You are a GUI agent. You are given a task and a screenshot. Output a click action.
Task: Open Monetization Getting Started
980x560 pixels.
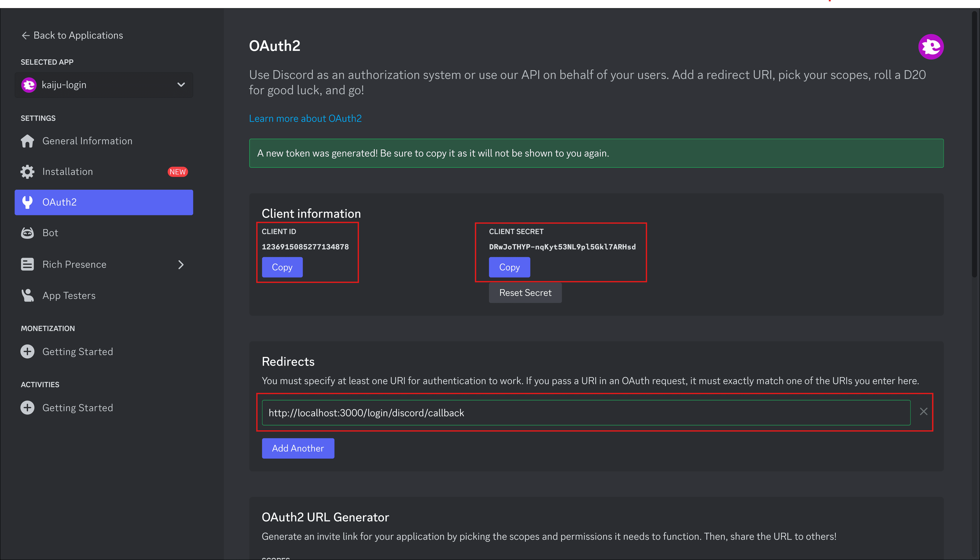104,352
